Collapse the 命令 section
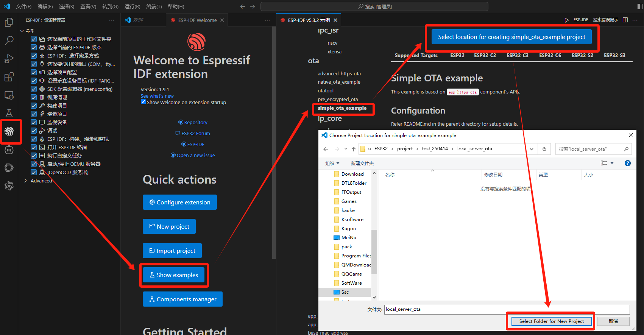Image resolution: width=644 pixels, height=335 pixels. point(22,31)
